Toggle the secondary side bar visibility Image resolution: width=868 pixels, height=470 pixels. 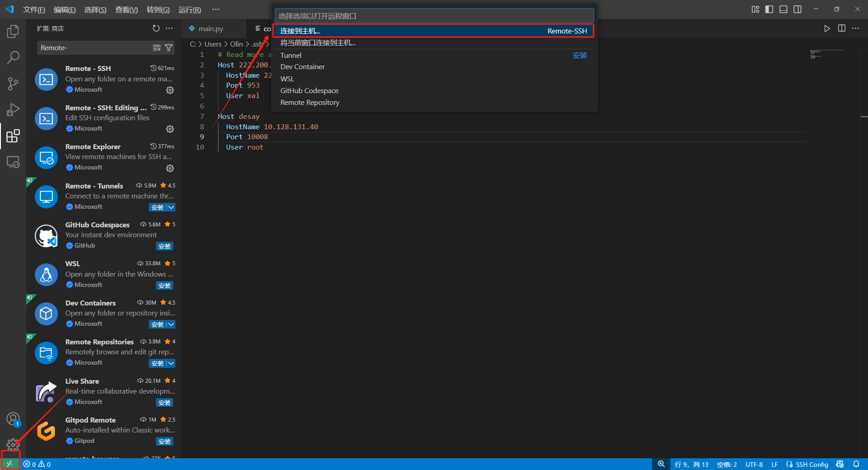(x=797, y=9)
